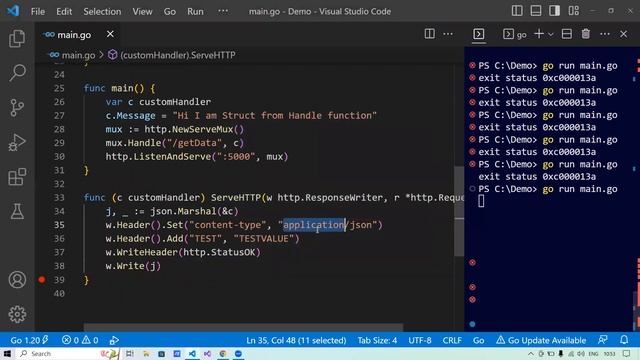Open the Go menu

(x=170, y=11)
